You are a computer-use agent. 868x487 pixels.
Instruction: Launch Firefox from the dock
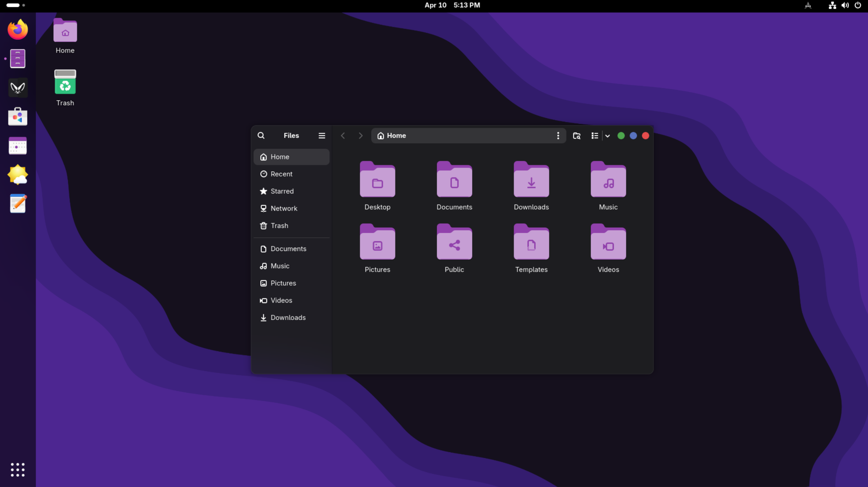click(18, 30)
